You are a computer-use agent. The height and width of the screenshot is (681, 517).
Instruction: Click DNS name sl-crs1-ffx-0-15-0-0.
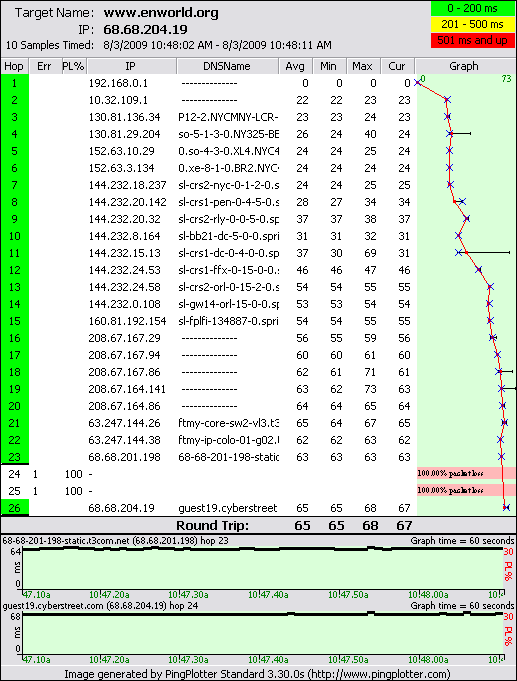tap(229, 270)
